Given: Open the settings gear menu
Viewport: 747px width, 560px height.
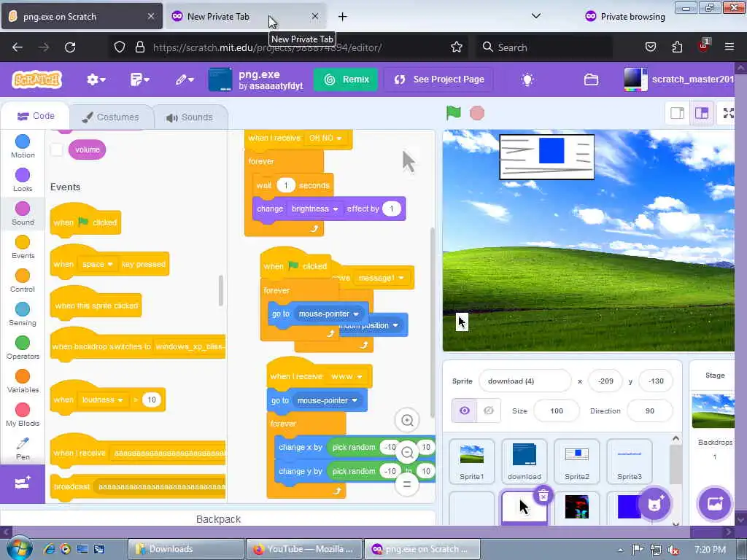Looking at the screenshot, I should click(x=96, y=79).
